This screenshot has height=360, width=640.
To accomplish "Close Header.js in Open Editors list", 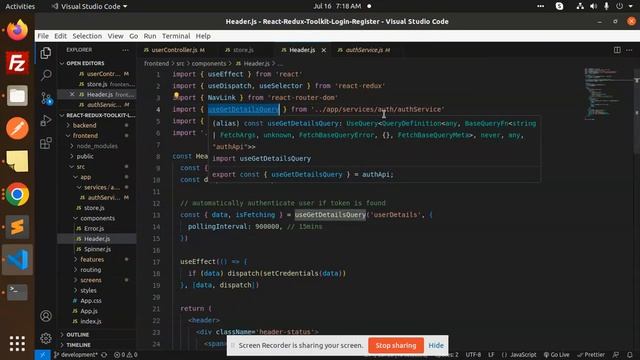I will tap(72, 94).
